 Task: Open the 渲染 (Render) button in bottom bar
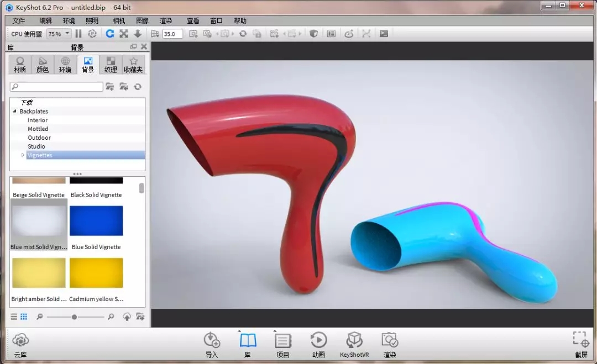(389, 344)
